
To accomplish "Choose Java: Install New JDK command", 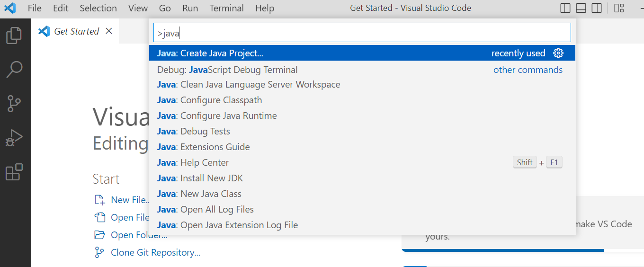I will (x=362, y=178).
